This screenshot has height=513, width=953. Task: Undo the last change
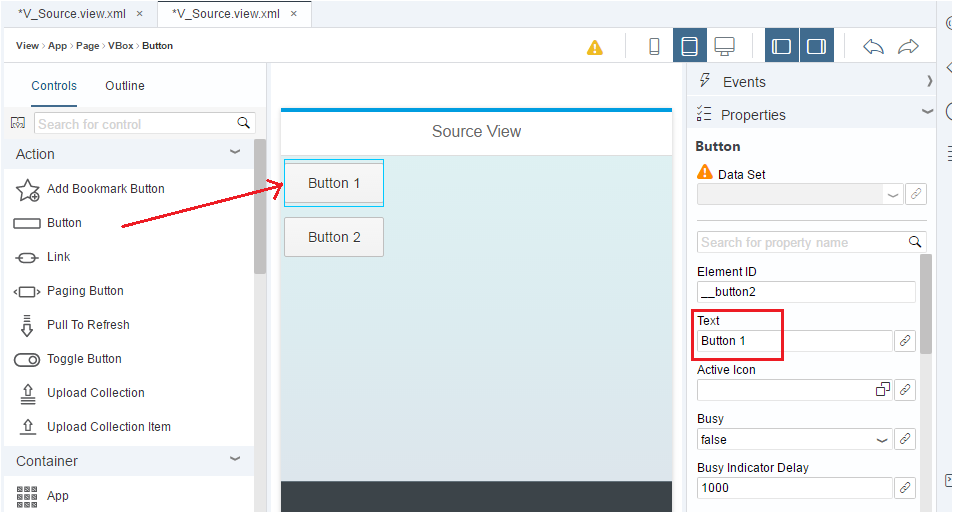(873, 46)
